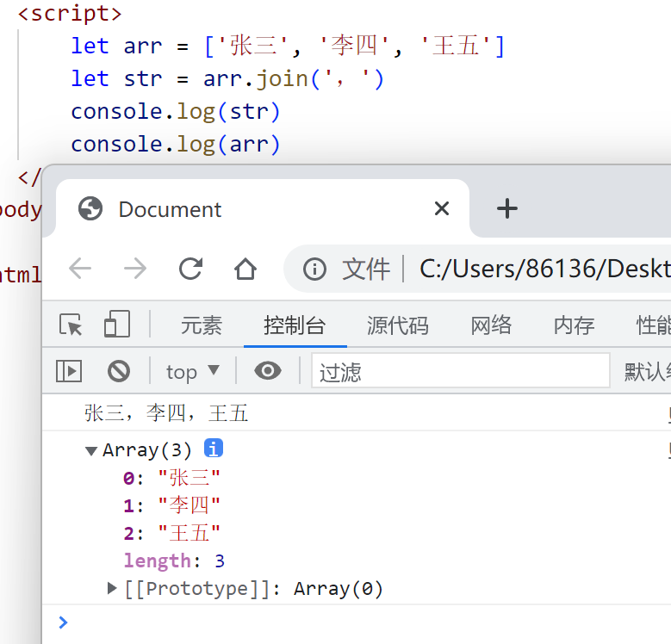Click the console.log(arr) line in editor
The width and height of the screenshot is (671, 644).
tap(176, 144)
